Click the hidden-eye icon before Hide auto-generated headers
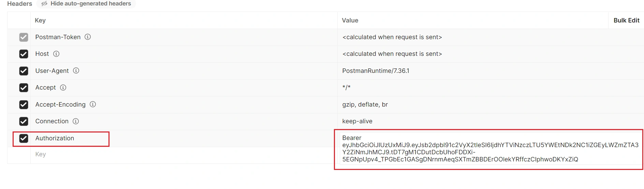 coord(44,4)
